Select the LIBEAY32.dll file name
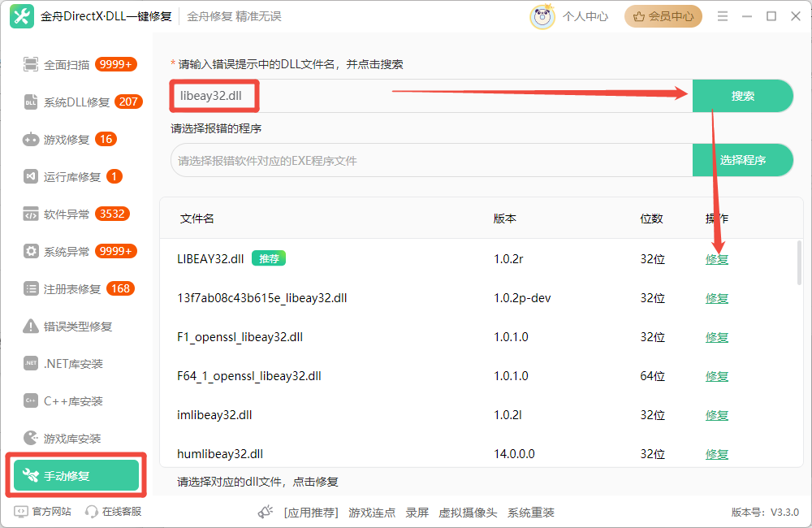Screen dimensions: 812x528 [210, 259]
